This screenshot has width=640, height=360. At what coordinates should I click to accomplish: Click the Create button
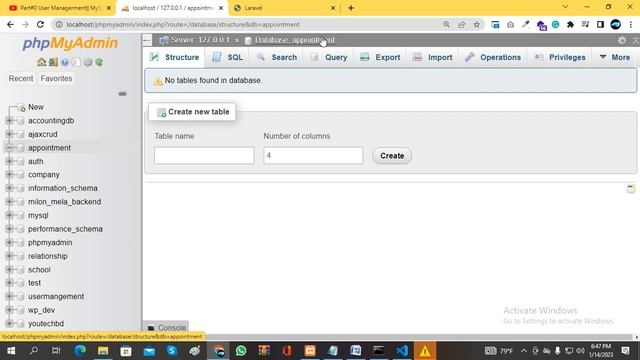pyautogui.click(x=392, y=156)
